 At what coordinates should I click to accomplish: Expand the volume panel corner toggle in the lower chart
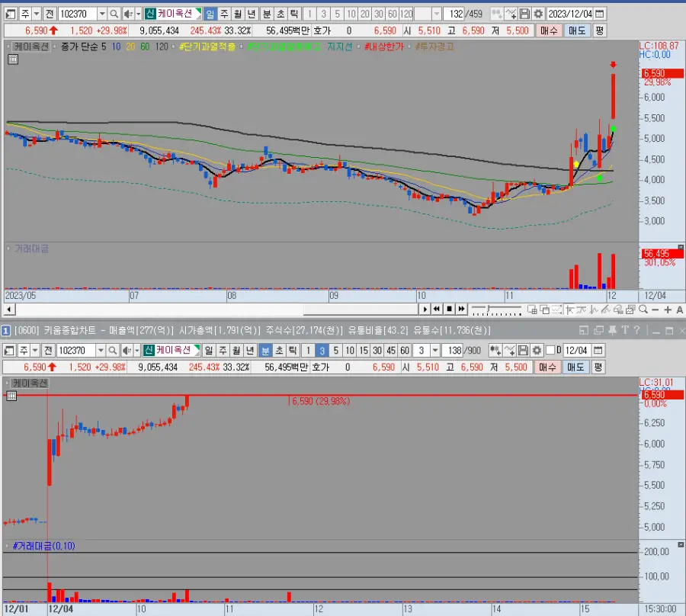point(681,544)
